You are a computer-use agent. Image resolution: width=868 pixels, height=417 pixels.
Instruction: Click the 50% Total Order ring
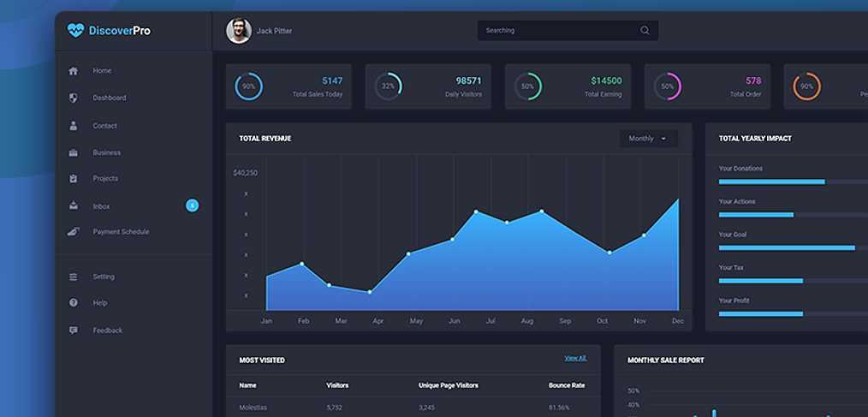(x=667, y=86)
